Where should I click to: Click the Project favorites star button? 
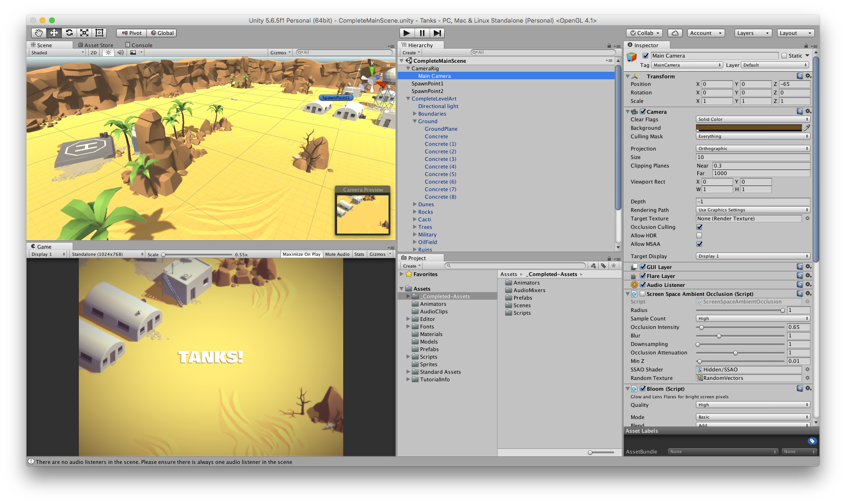coord(614,266)
